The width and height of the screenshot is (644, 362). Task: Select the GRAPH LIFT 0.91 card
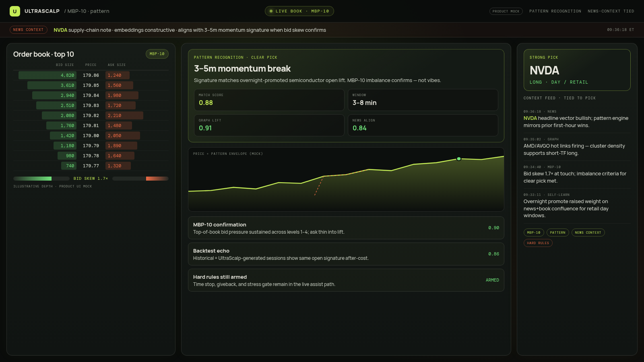[x=269, y=125]
